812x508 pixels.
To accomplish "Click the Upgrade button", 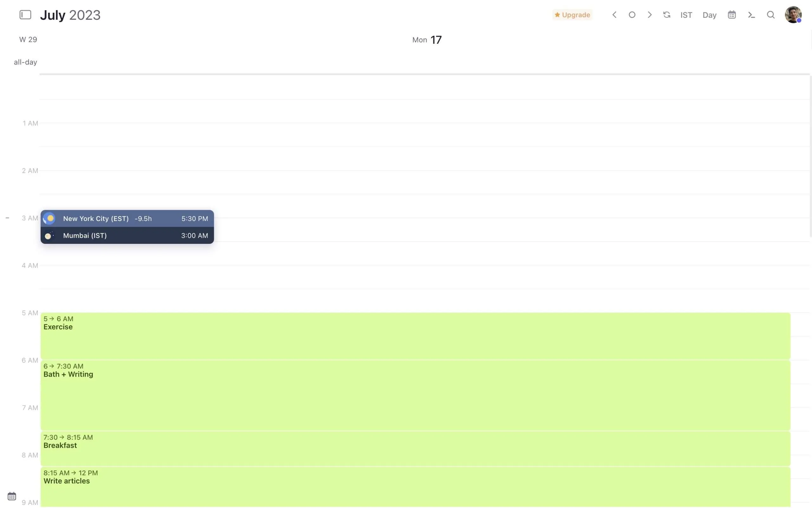I will click(x=573, y=15).
